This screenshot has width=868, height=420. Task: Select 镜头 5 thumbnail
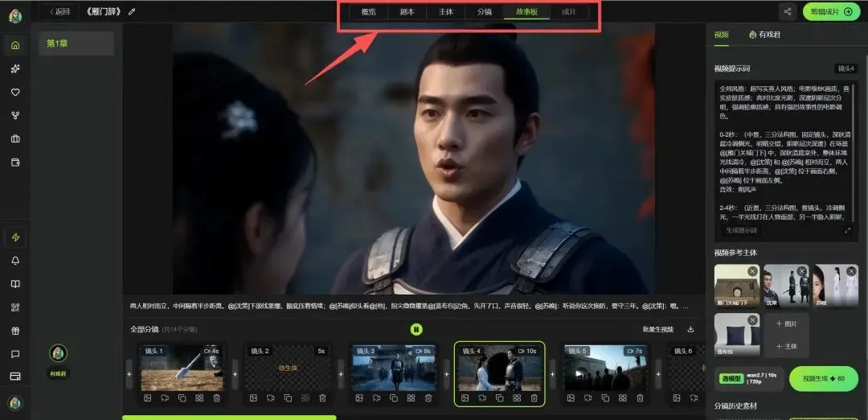(x=606, y=368)
